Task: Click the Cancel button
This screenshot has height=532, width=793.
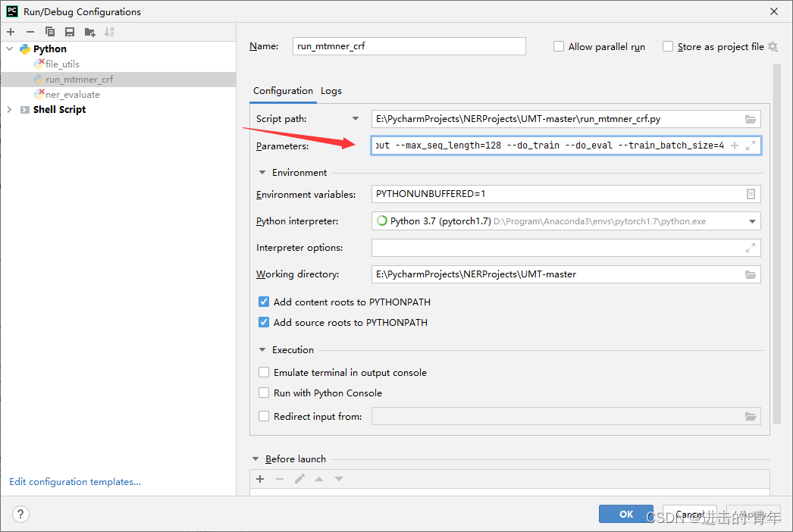Action: [690, 514]
